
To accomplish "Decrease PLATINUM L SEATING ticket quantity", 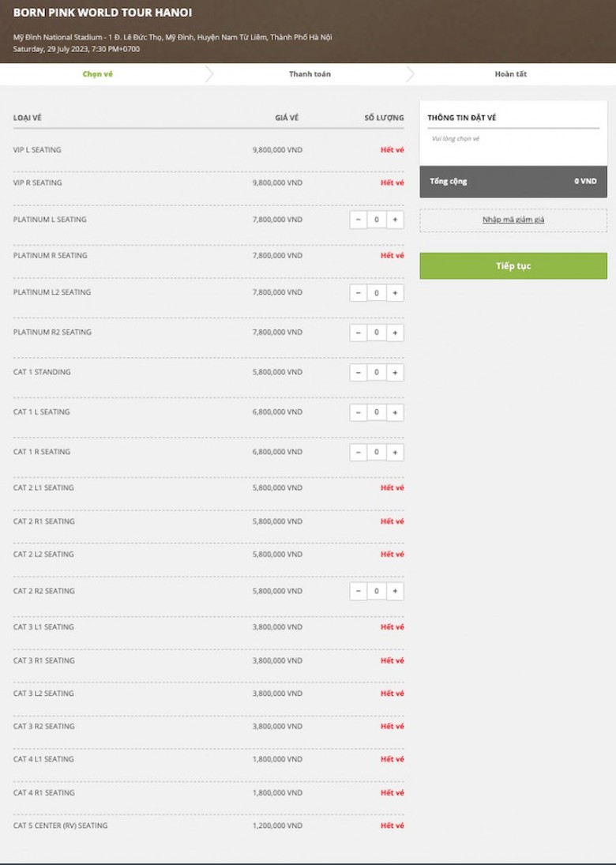I will 358,220.
